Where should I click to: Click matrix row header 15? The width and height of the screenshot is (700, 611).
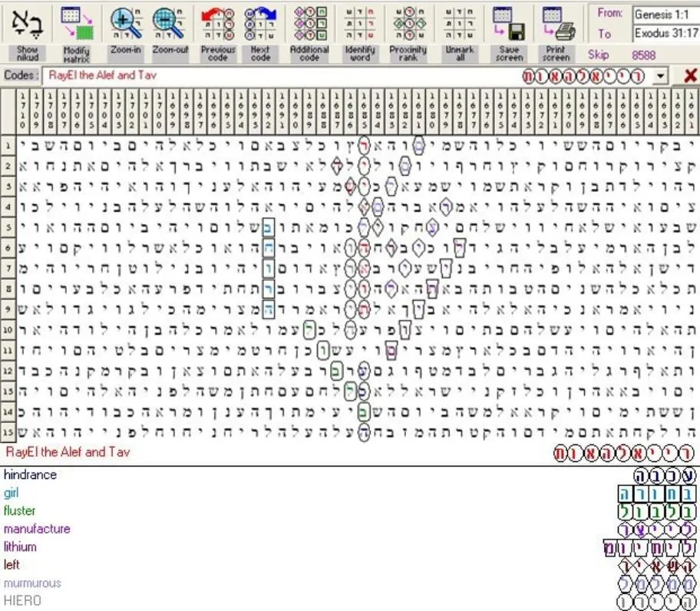(x=8, y=431)
